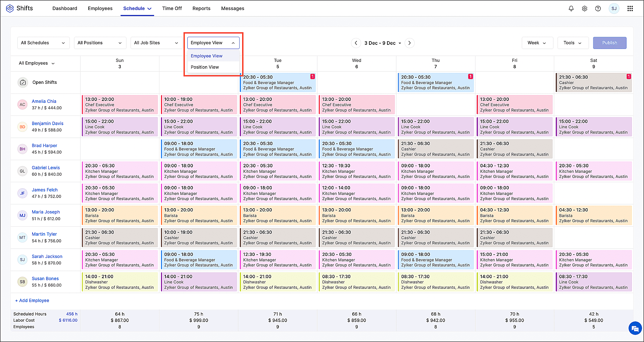Go to the Reports tab
Screen dimensions: 644x342
[x=201, y=8]
